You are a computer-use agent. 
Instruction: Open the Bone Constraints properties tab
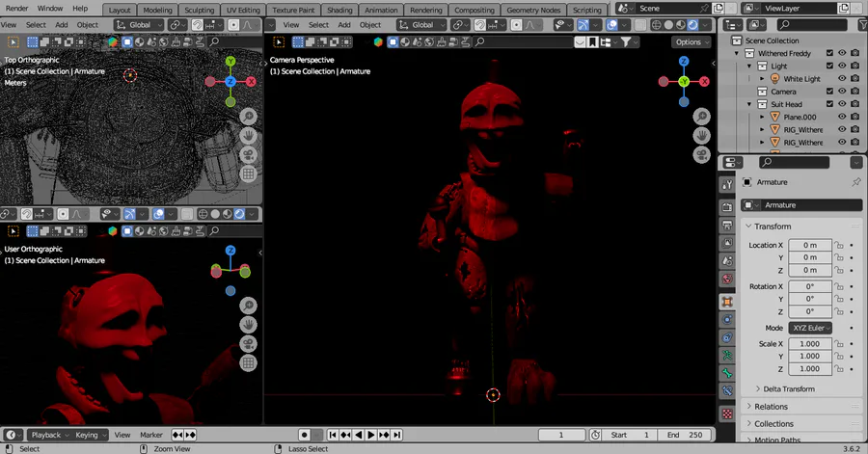click(x=727, y=391)
